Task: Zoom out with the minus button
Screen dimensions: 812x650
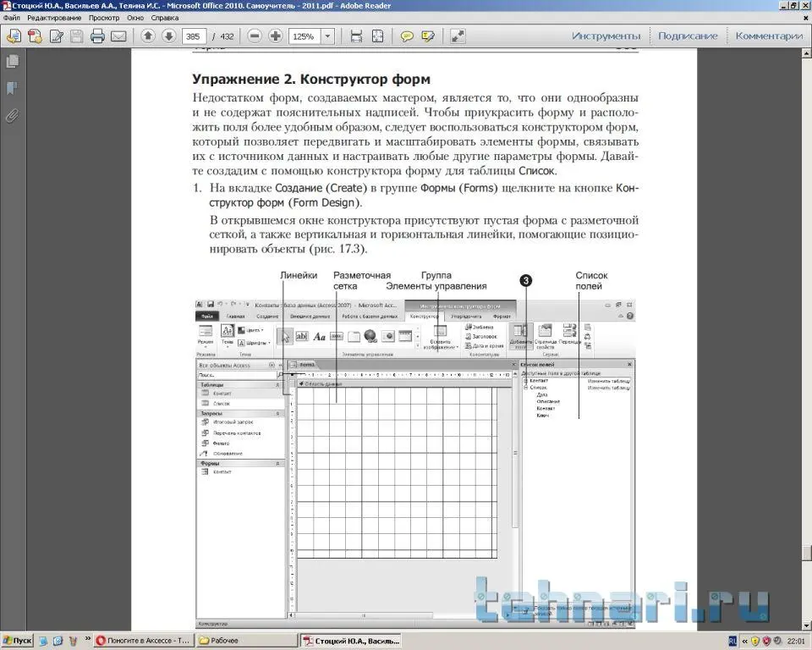Action: tap(255, 36)
